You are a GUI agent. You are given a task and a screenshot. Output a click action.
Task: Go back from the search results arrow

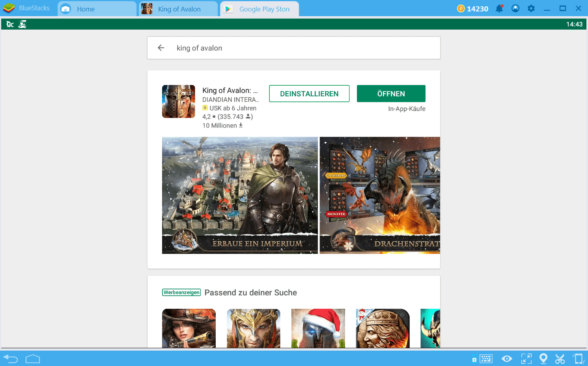(x=161, y=48)
